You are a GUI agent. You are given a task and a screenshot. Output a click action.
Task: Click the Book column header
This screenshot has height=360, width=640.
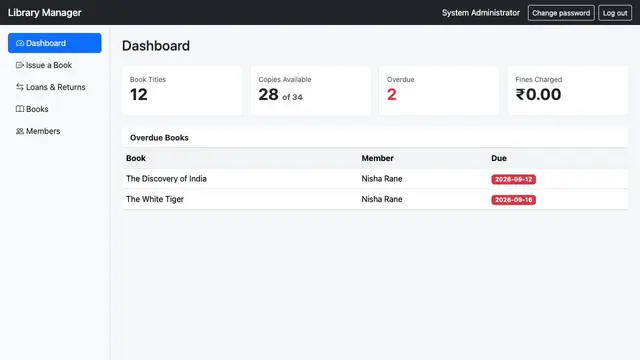136,158
